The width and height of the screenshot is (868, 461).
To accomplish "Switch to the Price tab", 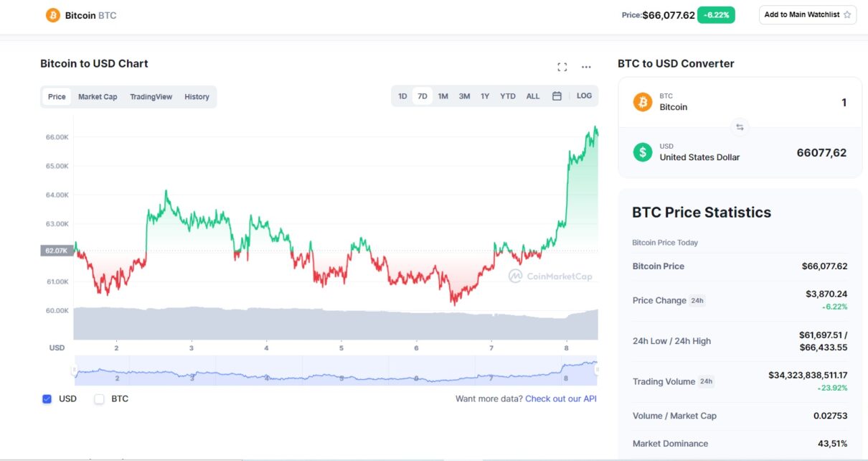I will tap(57, 97).
